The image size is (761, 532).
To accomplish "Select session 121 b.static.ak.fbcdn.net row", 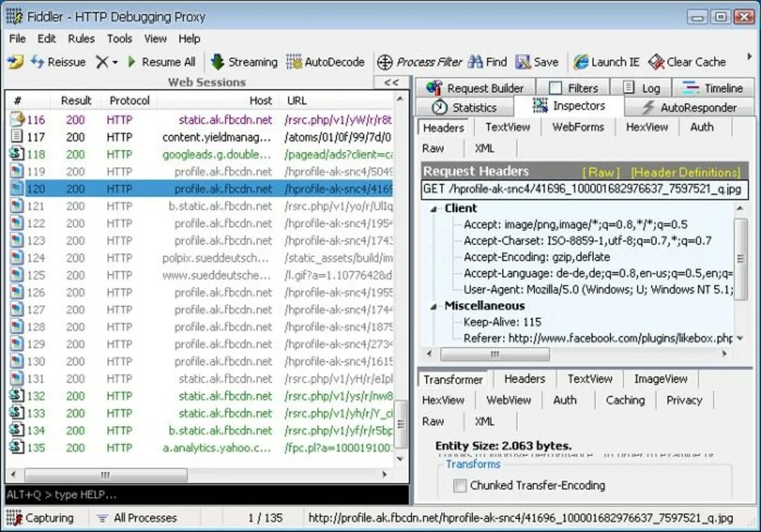I will pyautogui.click(x=201, y=206).
